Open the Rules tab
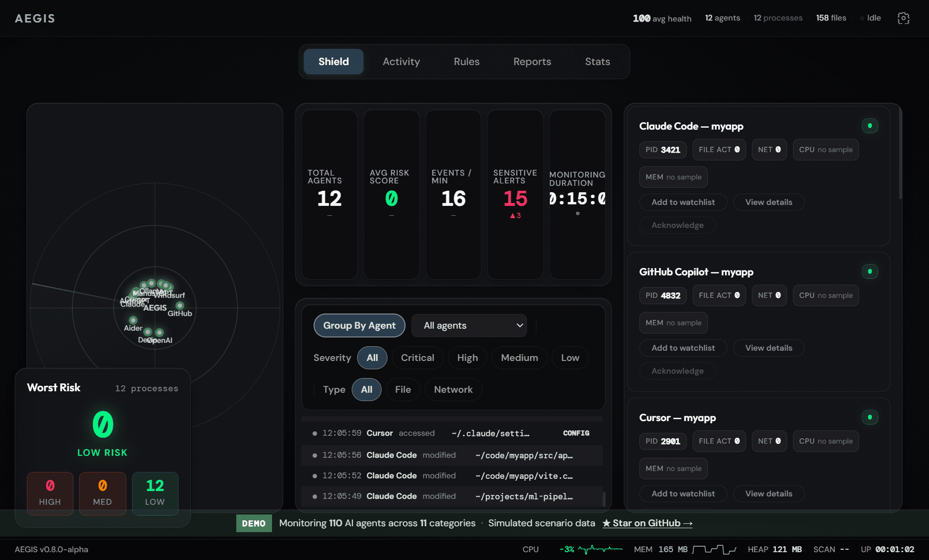 [467, 62]
